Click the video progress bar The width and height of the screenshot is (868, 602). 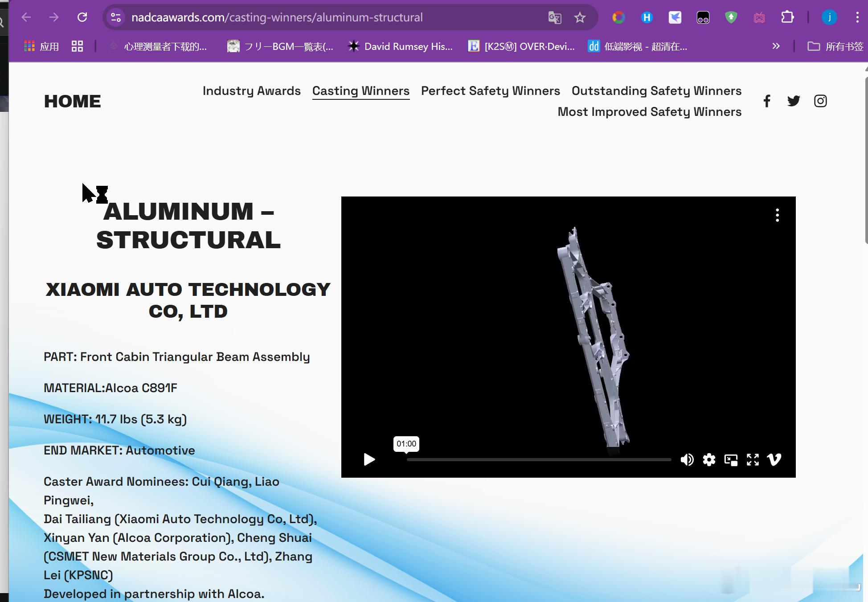(538, 459)
